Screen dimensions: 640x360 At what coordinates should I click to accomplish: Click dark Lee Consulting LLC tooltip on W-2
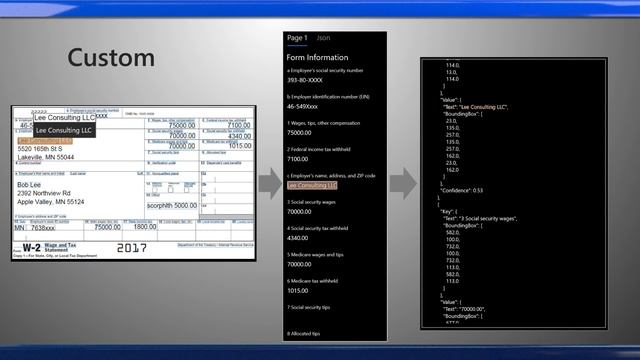point(64,130)
